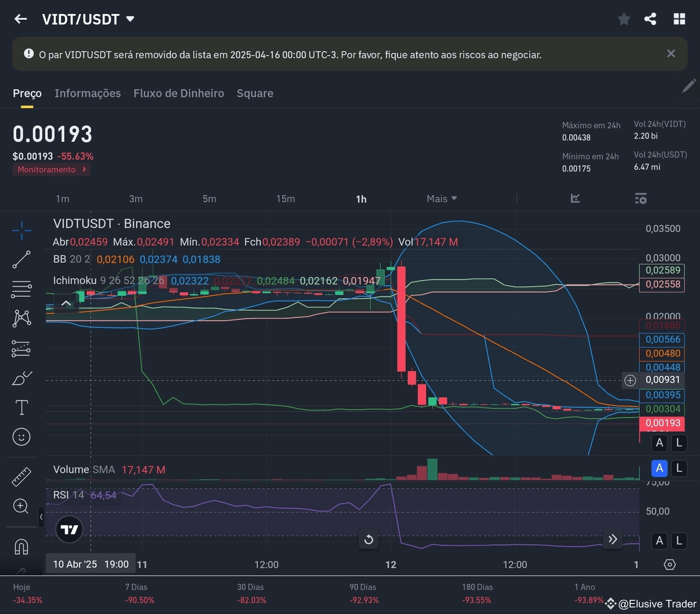Select the horizontal lines Fibonacci tool
The image size is (700, 614).
pos(21,289)
